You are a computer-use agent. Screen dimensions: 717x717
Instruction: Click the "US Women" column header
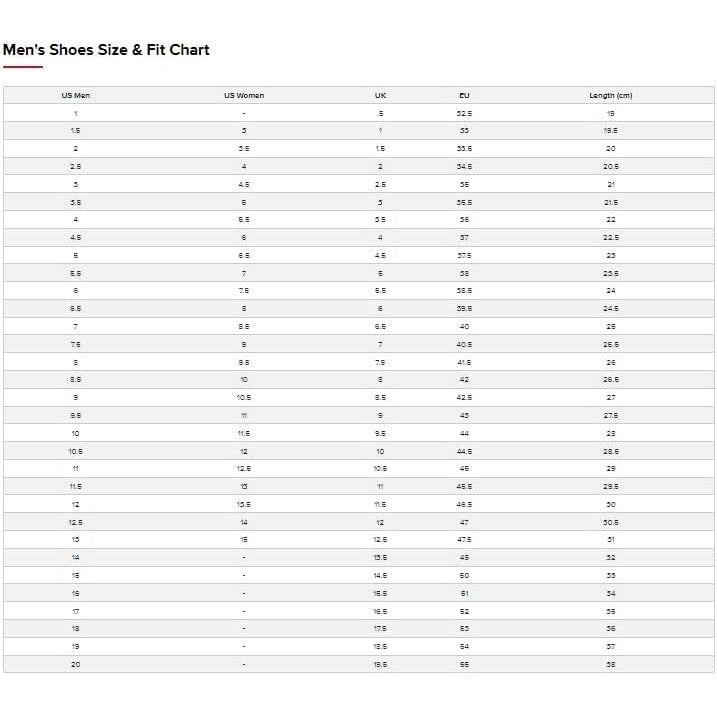click(244, 95)
